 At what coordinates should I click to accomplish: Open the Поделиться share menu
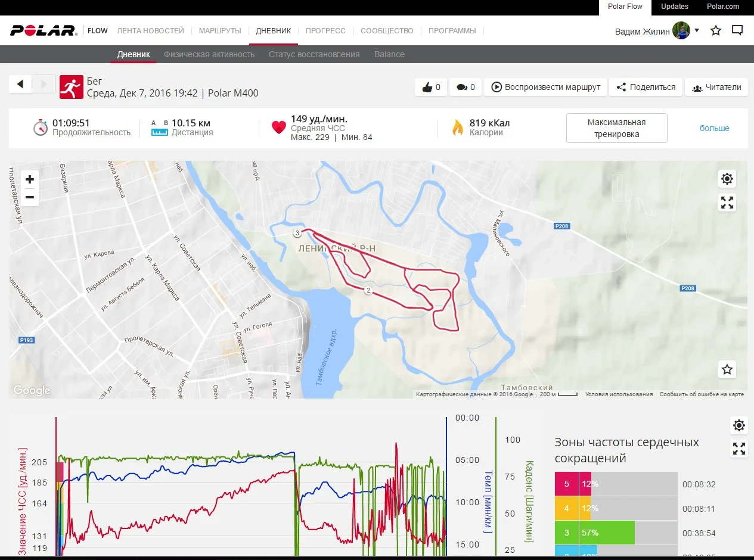tap(646, 87)
